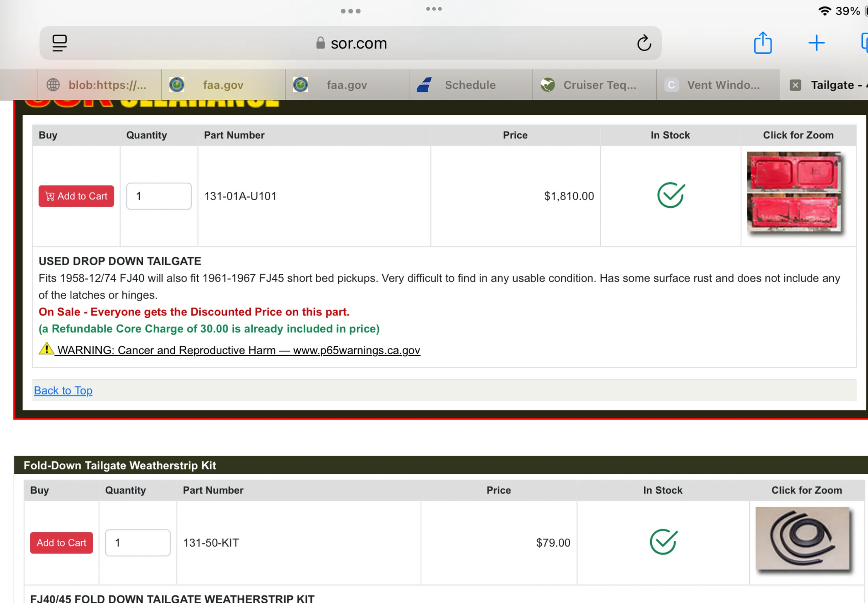
Task: Switch to the Schedule tab
Action: click(x=470, y=85)
